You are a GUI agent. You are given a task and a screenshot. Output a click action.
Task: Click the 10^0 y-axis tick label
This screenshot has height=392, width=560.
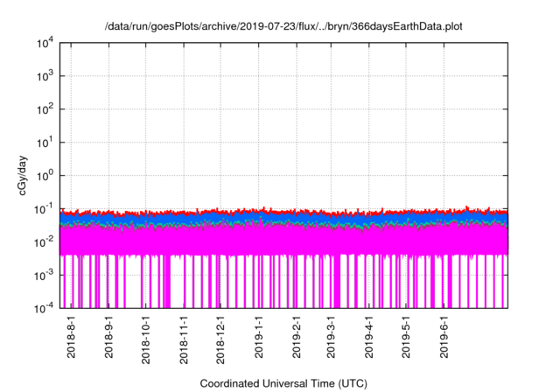[x=44, y=175]
